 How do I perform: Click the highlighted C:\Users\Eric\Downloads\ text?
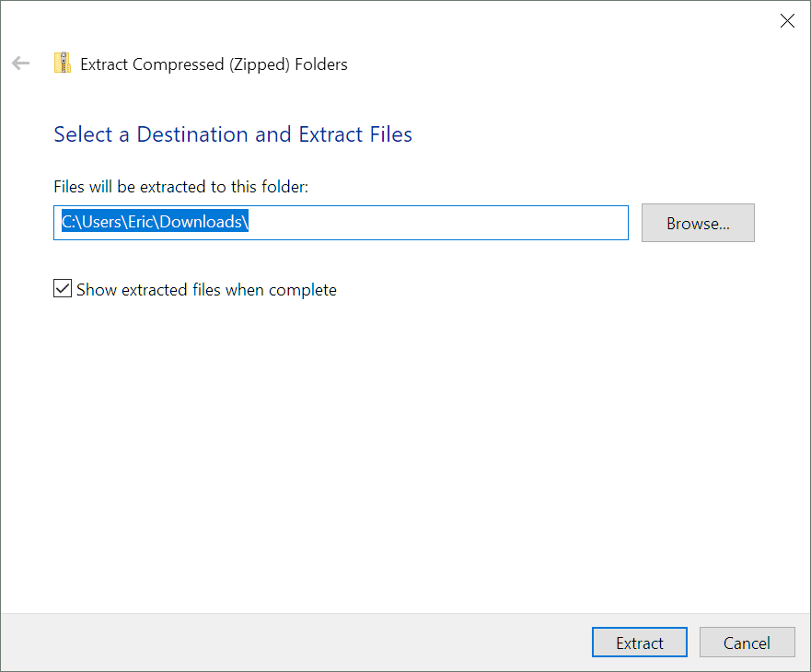pyautogui.click(x=156, y=222)
